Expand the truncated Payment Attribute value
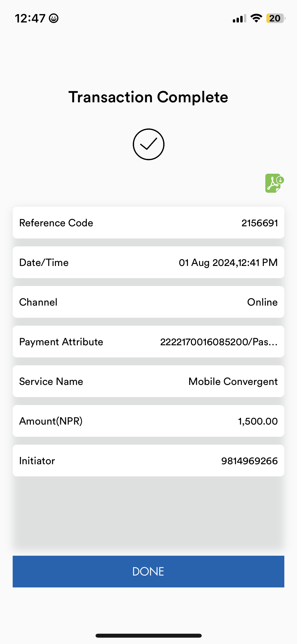The width and height of the screenshot is (297, 644). tap(219, 342)
